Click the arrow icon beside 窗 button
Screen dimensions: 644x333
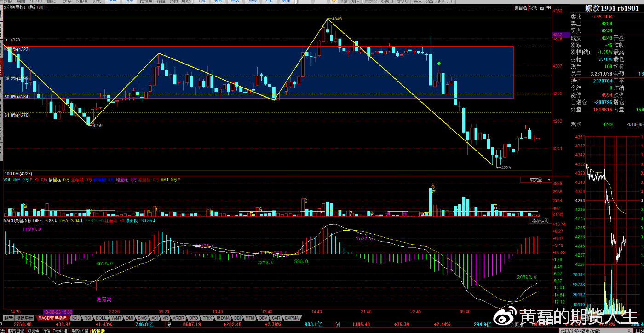point(549,8)
